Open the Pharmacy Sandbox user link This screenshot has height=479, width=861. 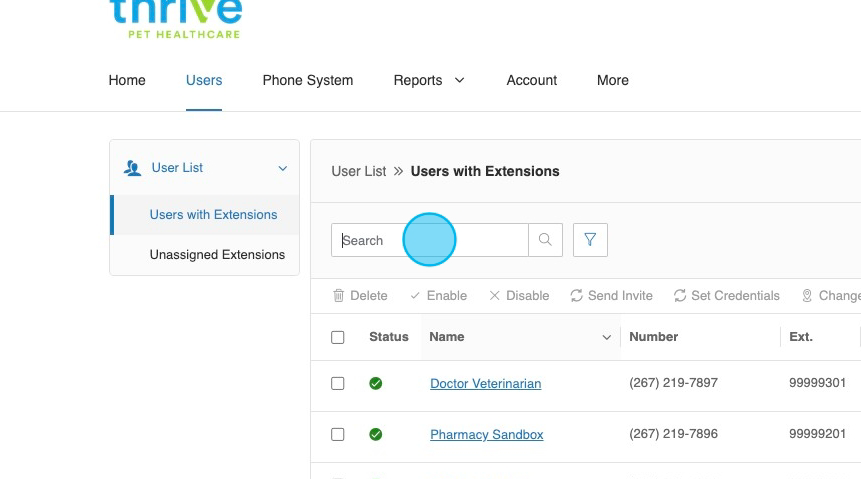pyautogui.click(x=486, y=435)
